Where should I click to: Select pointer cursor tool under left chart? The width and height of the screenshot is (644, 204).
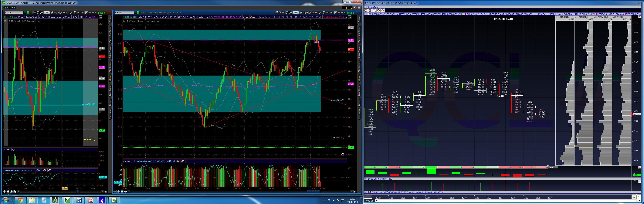(15, 192)
